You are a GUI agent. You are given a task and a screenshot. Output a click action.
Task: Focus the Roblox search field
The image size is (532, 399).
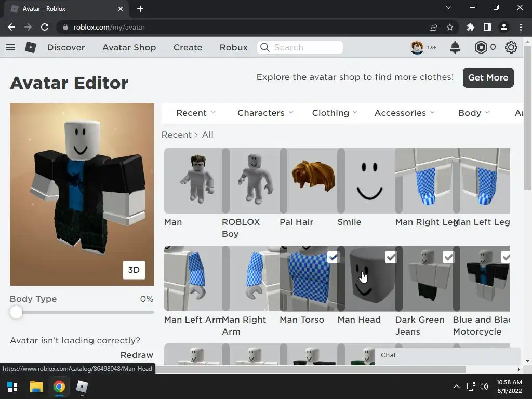pyautogui.click(x=300, y=47)
